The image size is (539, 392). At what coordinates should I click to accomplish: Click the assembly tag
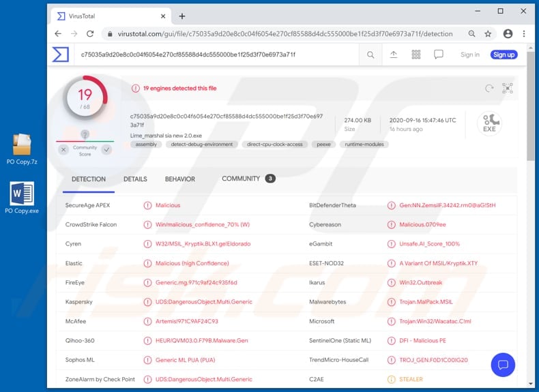[x=146, y=145]
